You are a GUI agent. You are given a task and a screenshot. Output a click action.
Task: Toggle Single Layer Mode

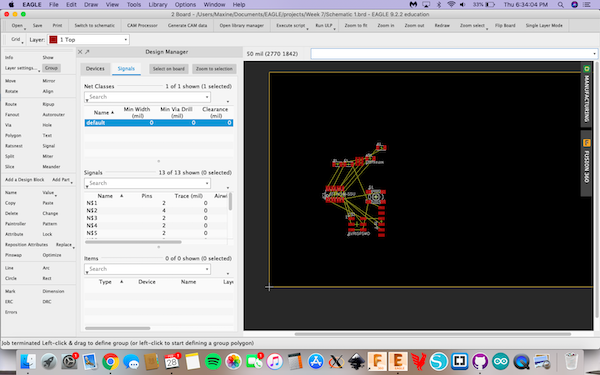[544, 25]
